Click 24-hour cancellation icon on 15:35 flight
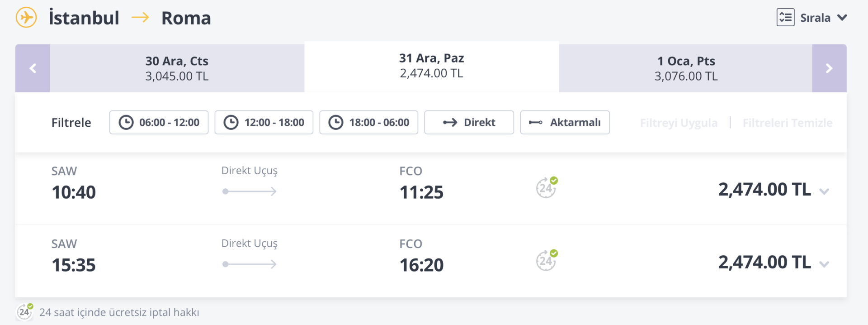The height and width of the screenshot is (325, 868). (547, 260)
